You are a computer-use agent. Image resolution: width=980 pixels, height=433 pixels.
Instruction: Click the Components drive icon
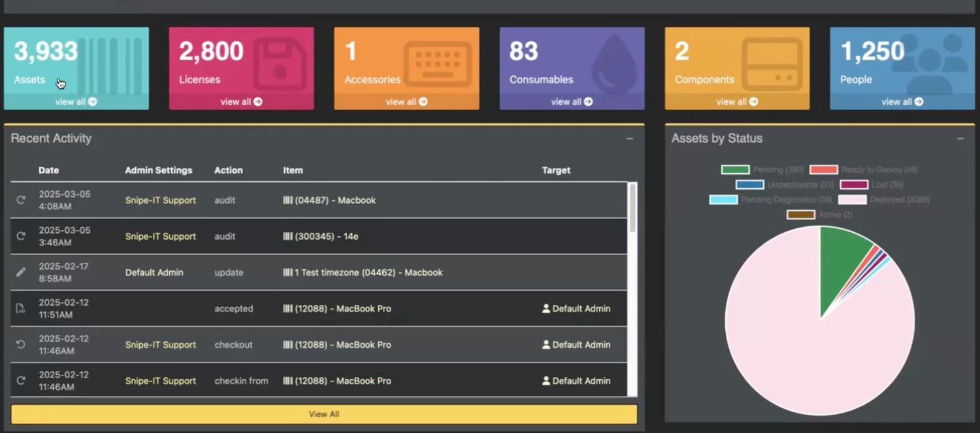(x=772, y=63)
